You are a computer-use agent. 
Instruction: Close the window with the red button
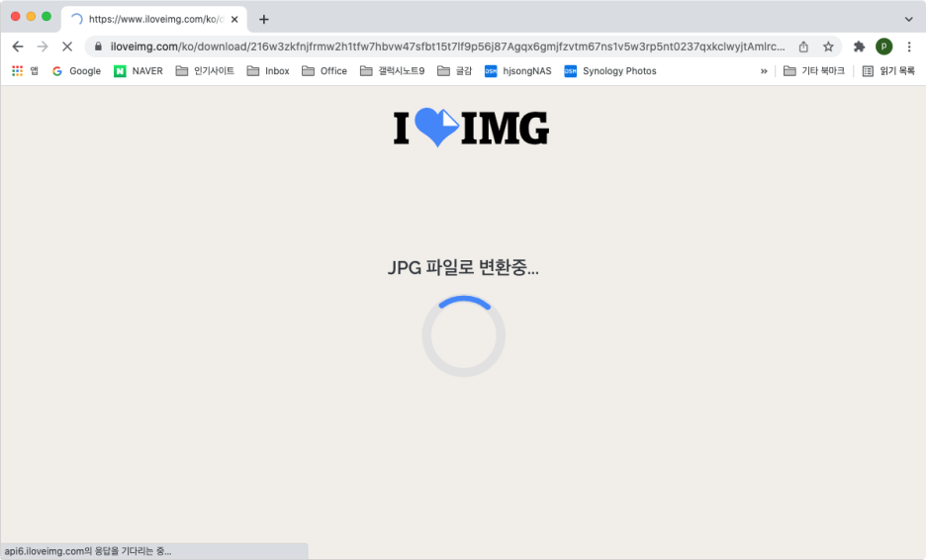(16, 17)
